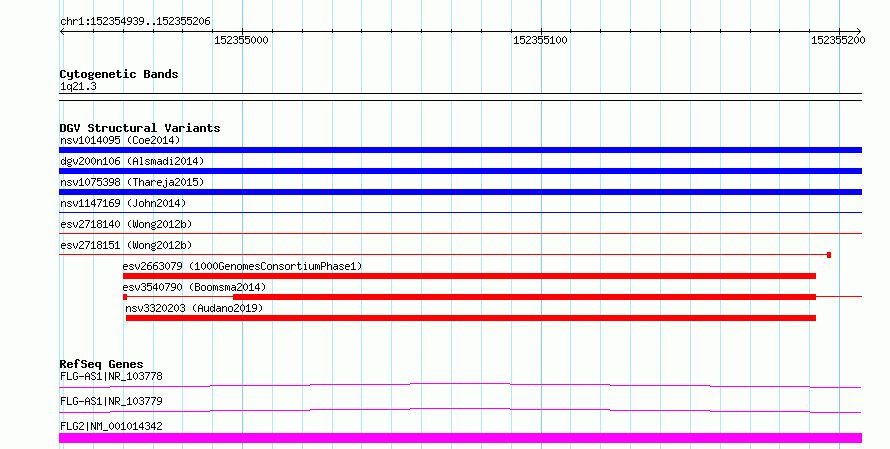890x449 pixels.
Task: Click the red bar under nsv3320203
Action: point(471,318)
